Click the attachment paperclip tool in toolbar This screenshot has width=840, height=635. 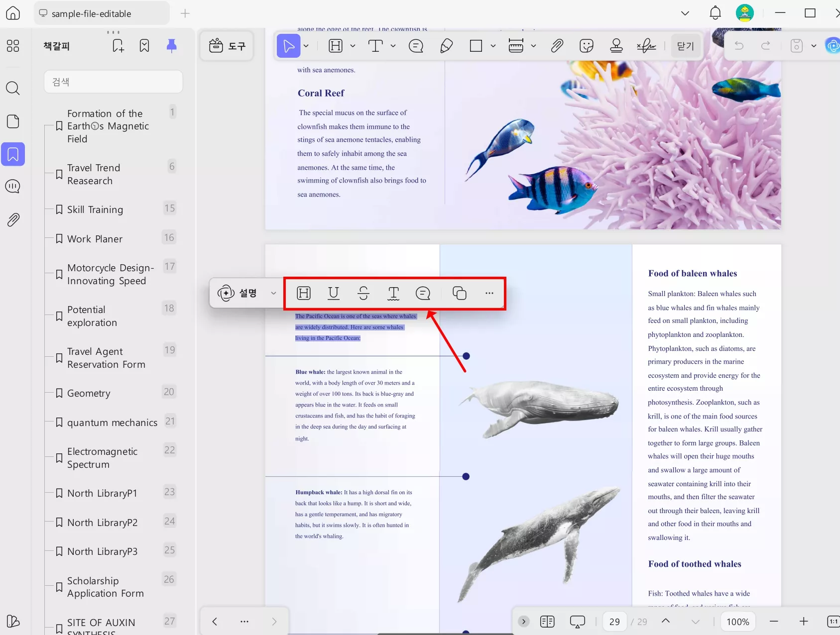(557, 46)
